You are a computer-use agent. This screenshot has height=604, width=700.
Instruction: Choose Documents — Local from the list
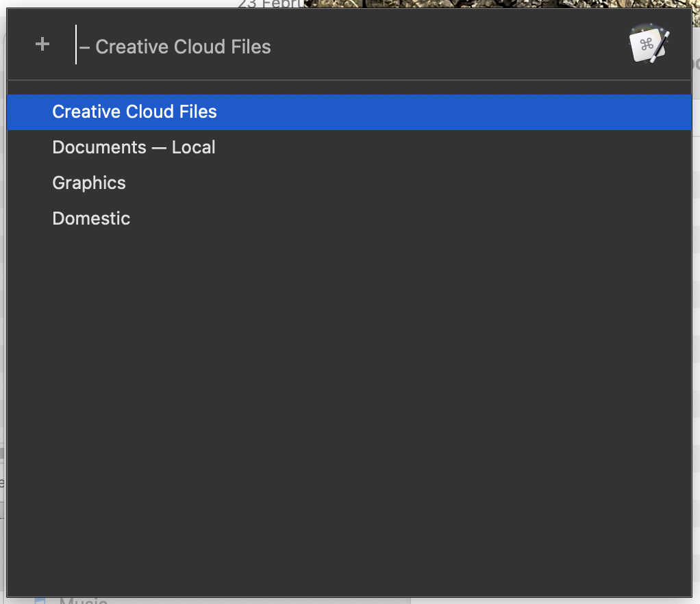coord(349,147)
